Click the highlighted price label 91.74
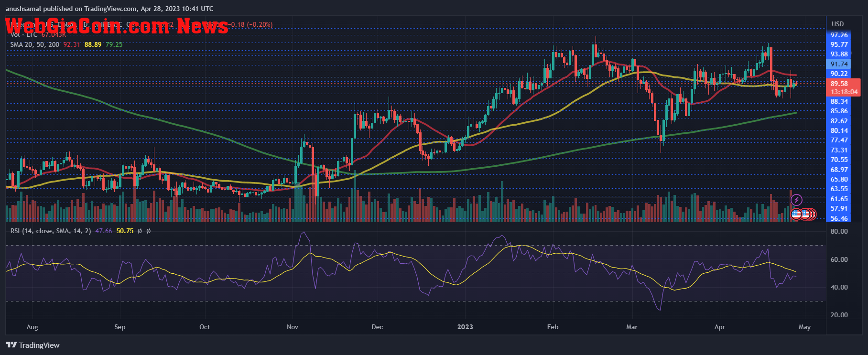868x355 pixels. pos(839,64)
